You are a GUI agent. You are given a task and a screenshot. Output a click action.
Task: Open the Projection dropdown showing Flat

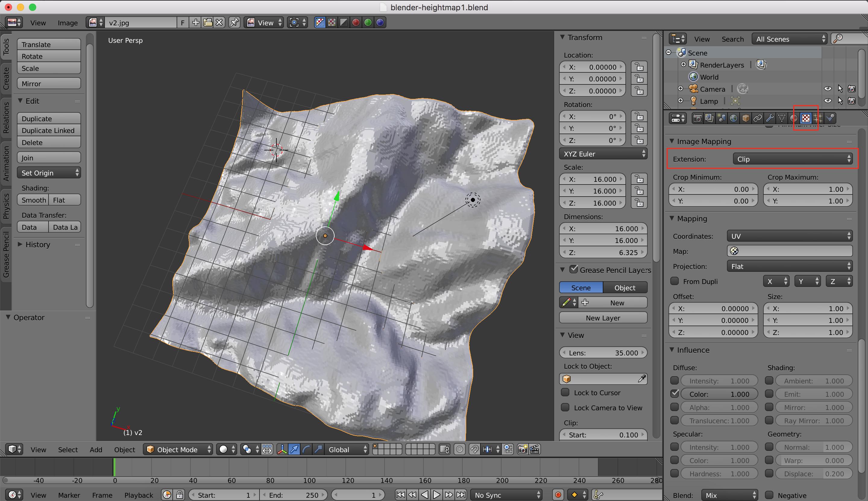[789, 266]
